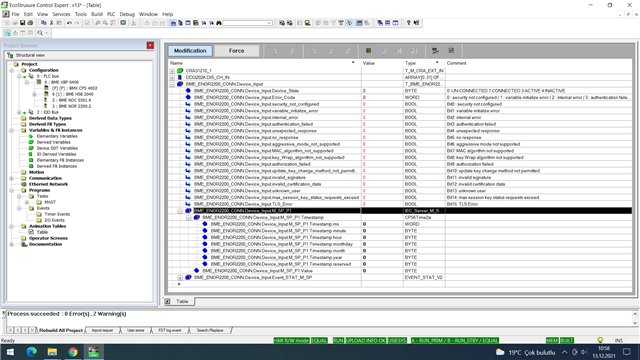This screenshot has width=640, height=360.
Task: Click the save values icon in table toolbar
Action: (x=451, y=51)
